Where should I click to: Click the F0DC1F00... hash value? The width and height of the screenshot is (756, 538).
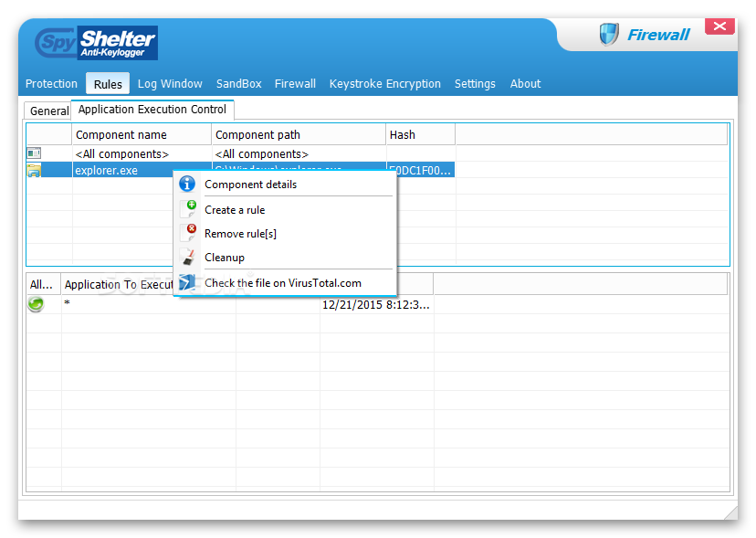pyautogui.click(x=420, y=170)
